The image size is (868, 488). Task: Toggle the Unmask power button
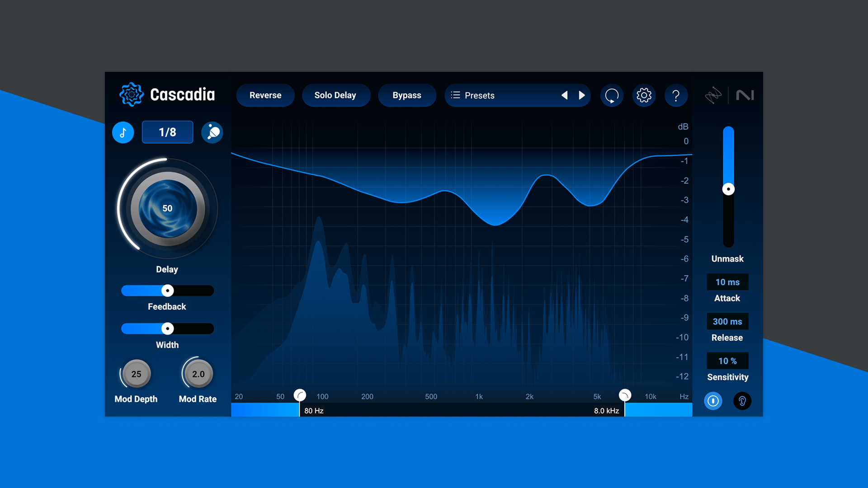pyautogui.click(x=713, y=401)
